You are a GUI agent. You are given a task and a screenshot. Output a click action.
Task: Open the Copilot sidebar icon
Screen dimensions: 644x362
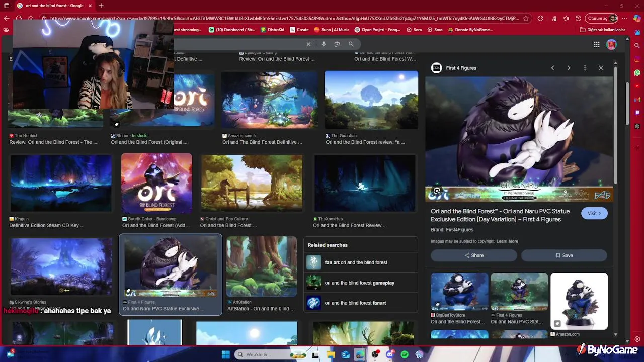point(637,19)
